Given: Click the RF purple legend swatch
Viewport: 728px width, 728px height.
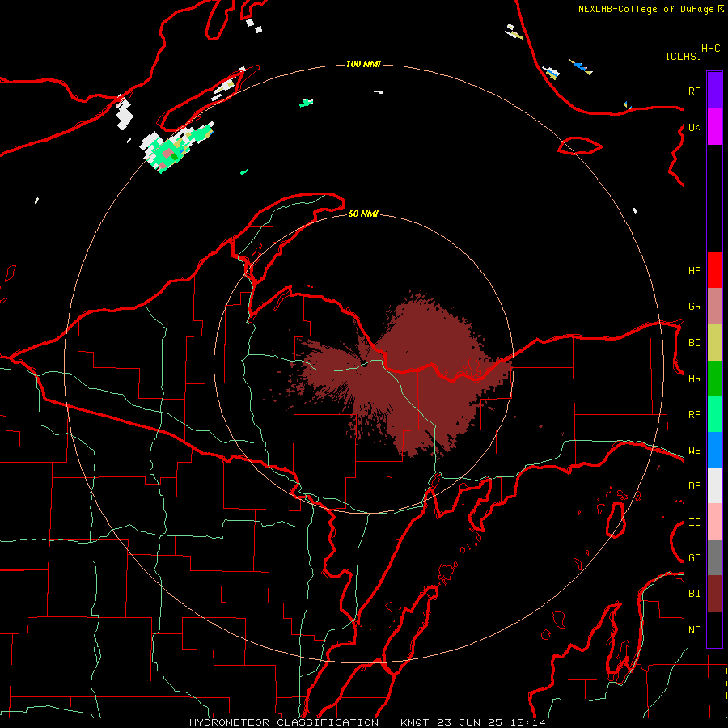Looking at the screenshot, I should pyautogui.click(x=714, y=91).
